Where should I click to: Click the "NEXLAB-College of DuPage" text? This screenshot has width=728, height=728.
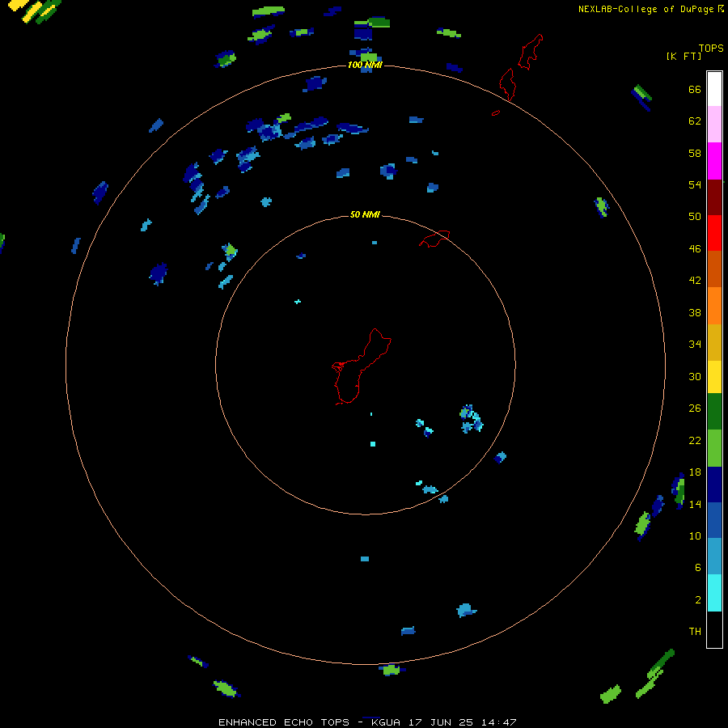[645, 9]
